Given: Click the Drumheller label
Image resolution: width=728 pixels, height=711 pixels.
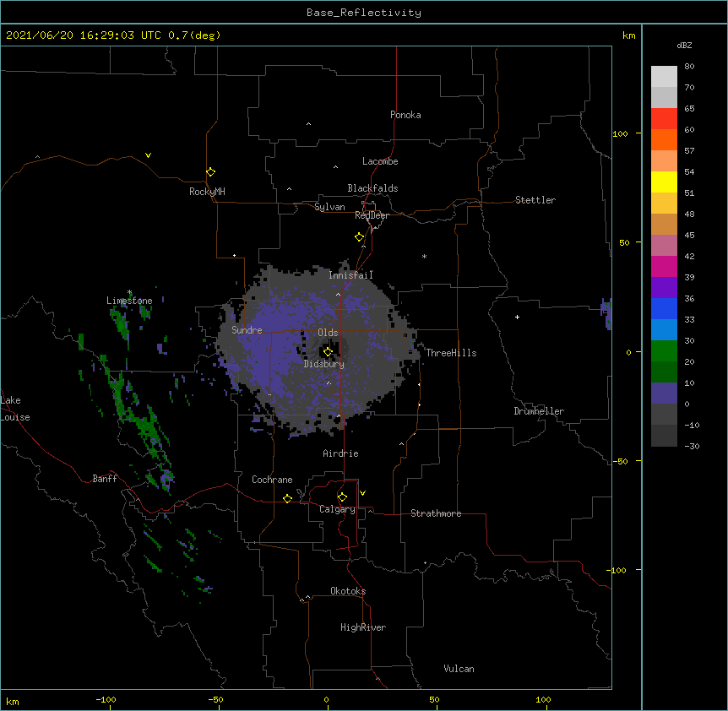Looking at the screenshot, I should click(539, 411).
